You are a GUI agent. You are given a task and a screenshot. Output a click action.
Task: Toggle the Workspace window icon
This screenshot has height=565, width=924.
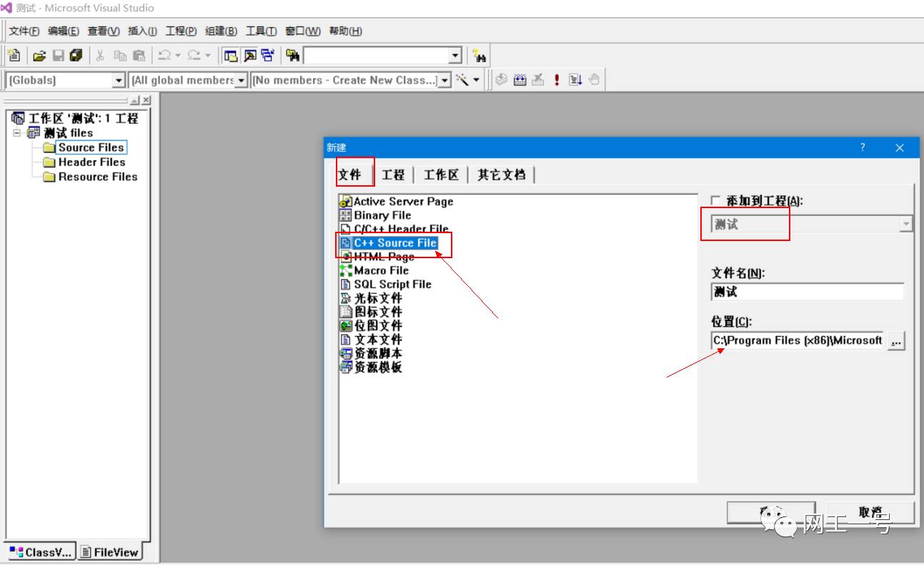230,55
